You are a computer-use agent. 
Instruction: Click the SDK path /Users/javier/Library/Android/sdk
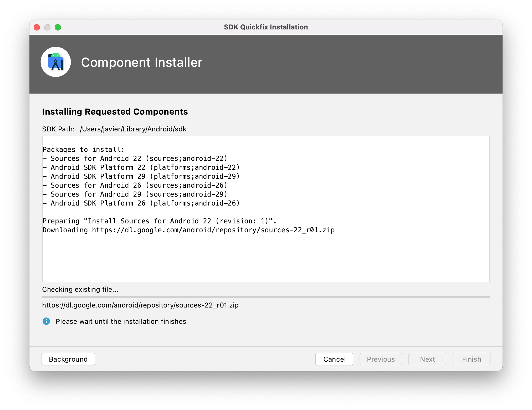coord(133,129)
